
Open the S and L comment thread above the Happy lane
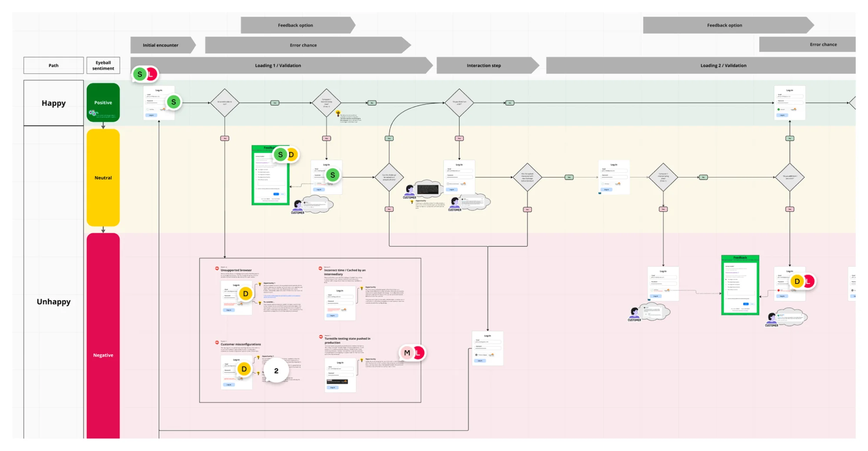coord(145,74)
